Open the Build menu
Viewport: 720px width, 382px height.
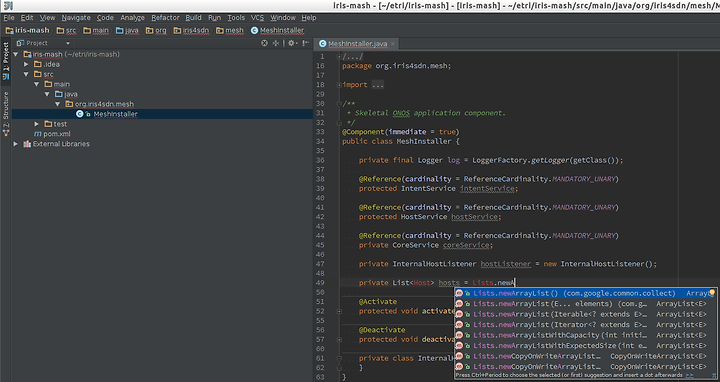tap(193, 17)
